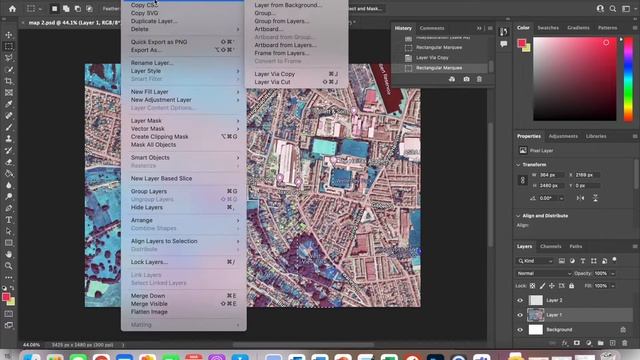Select the Crop tool
640x360 pixels.
pos(9,81)
